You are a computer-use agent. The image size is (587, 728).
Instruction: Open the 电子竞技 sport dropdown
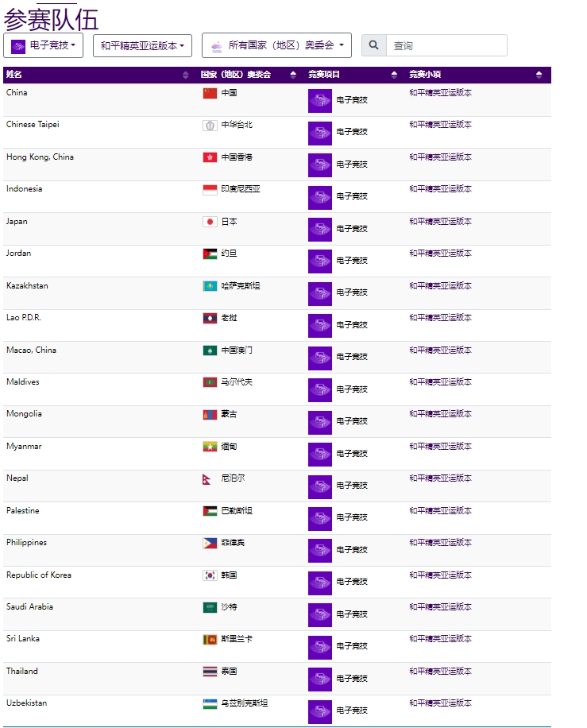43,45
